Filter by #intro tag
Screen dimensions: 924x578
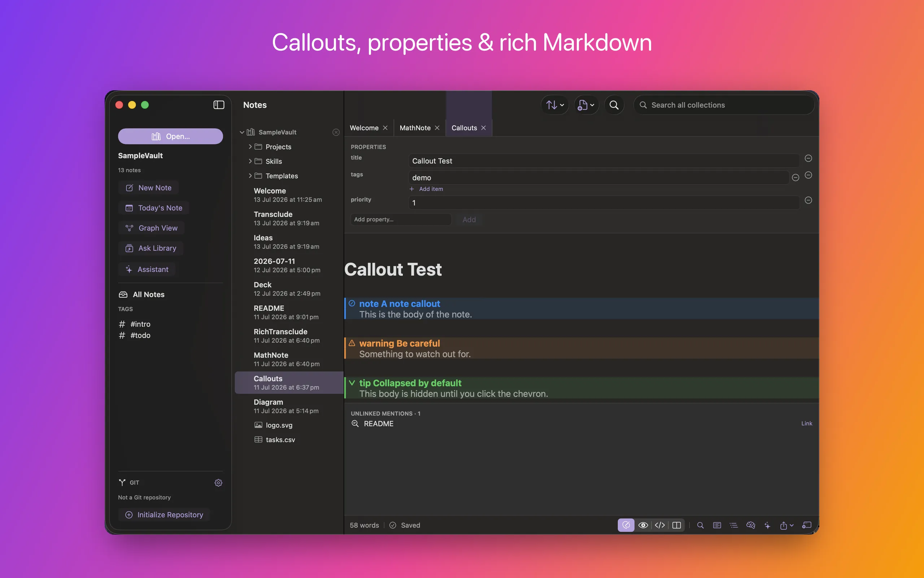click(135, 324)
